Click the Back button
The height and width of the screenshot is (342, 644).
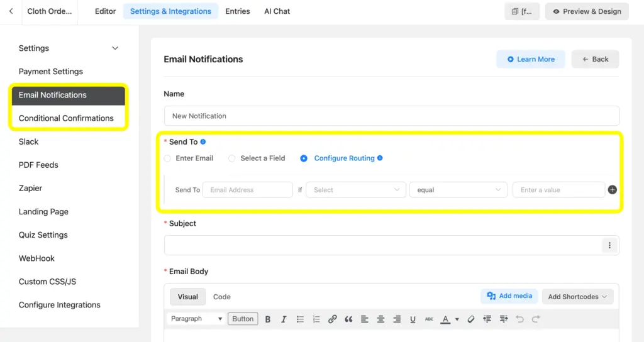595,59
